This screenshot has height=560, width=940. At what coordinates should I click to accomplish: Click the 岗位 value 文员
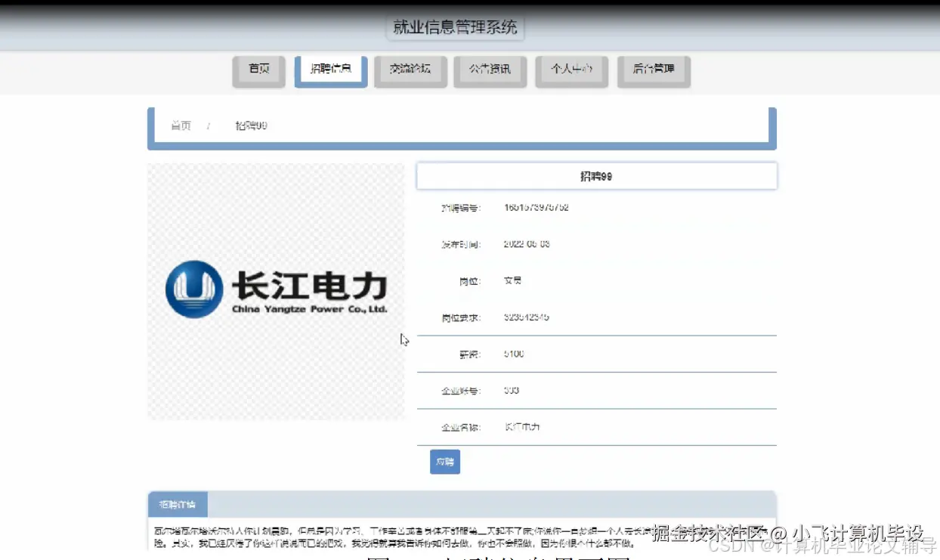pyautogui.click(x=512, y=280)
